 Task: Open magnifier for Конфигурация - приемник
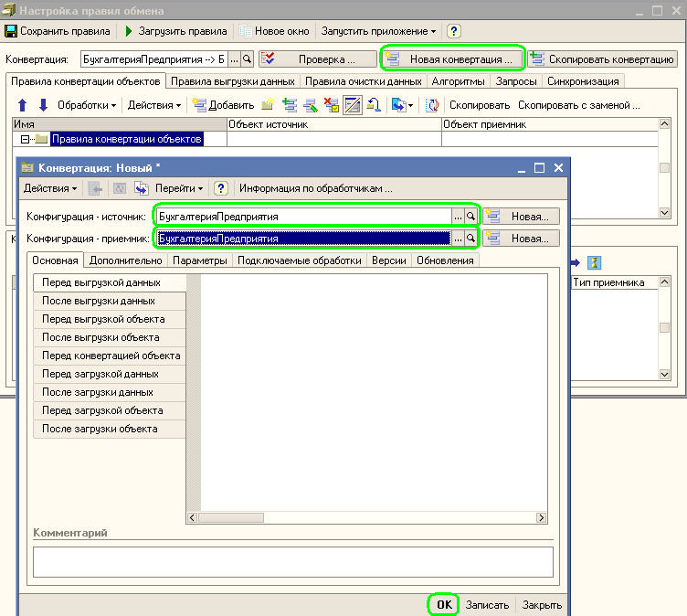[470, 239]
